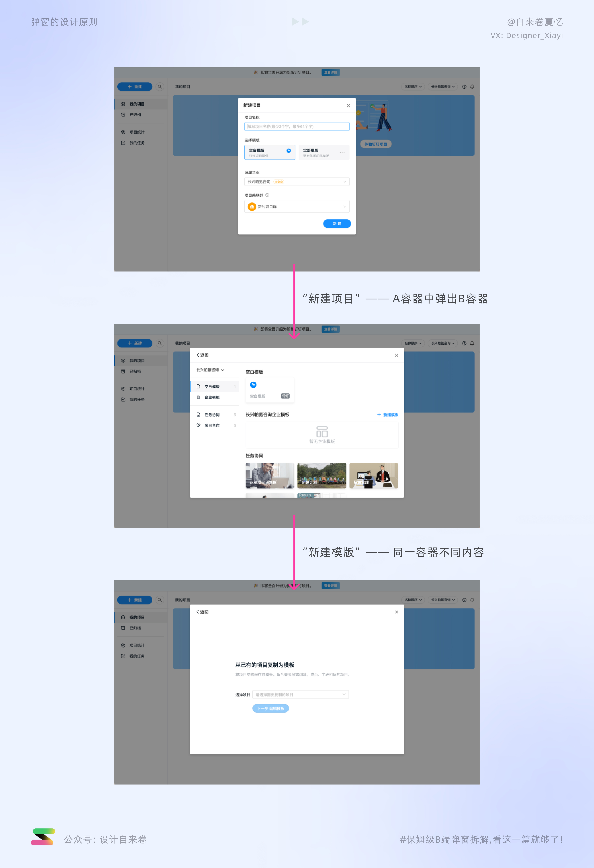
Task: Open the 名称顺序 sorting dropdown
Action: (413, 87)
